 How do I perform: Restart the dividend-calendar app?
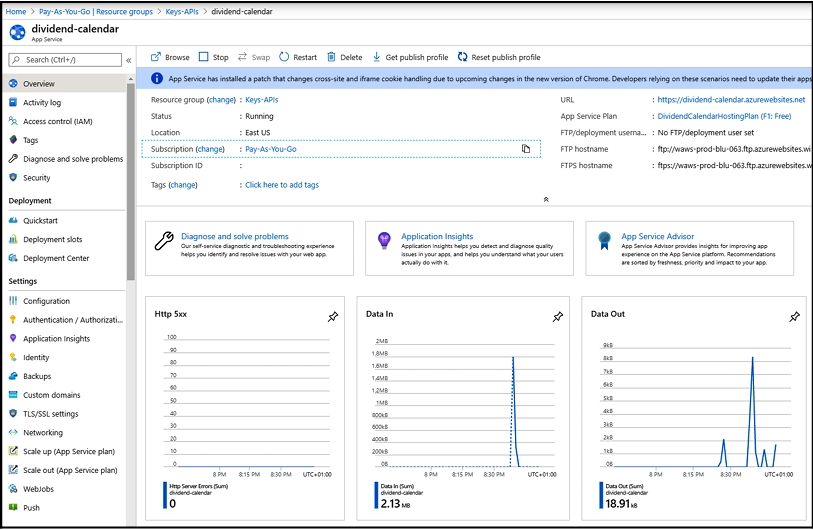(x=298, y=57)
